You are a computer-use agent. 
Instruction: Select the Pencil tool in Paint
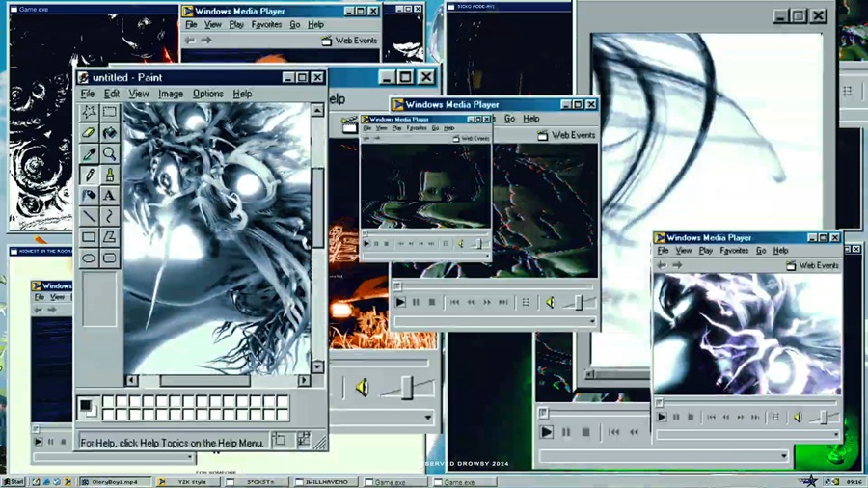[89, 175]
